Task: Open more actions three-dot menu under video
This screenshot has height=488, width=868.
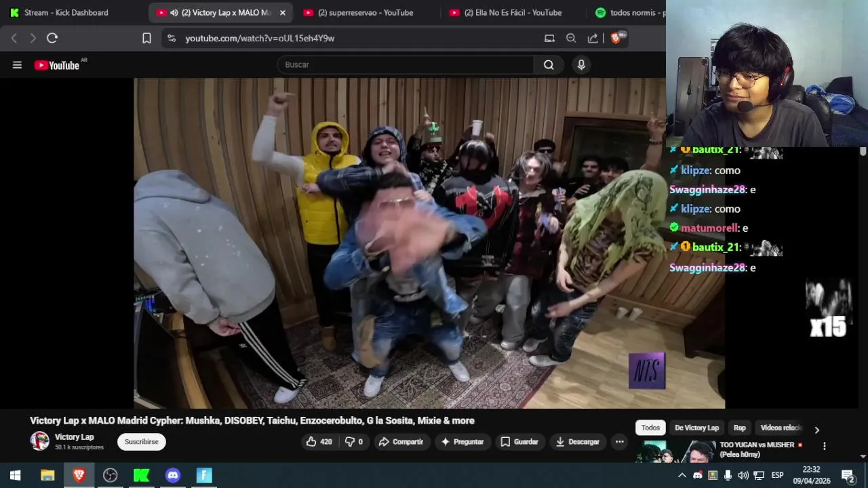Action: click(x=619, y=442)
